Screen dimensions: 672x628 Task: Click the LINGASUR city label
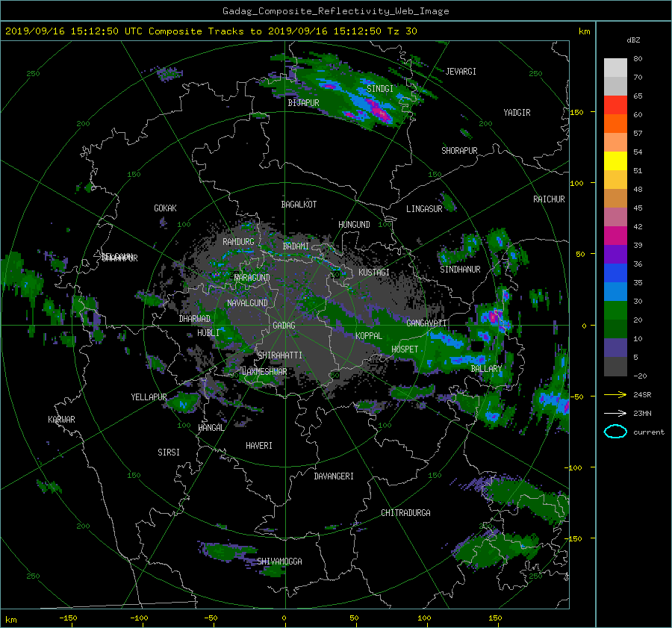pyautogui.click(x=424, y=209)
